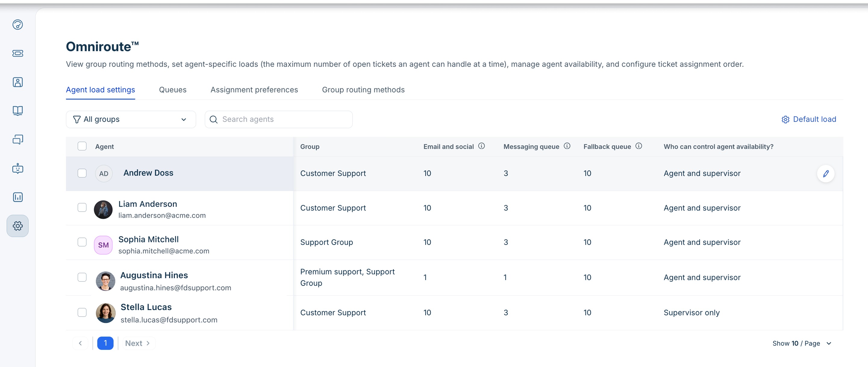Expand the All groups filter dropdown
Screen dimensions: 868x367
pyautogui.click(x=131, y=119)
